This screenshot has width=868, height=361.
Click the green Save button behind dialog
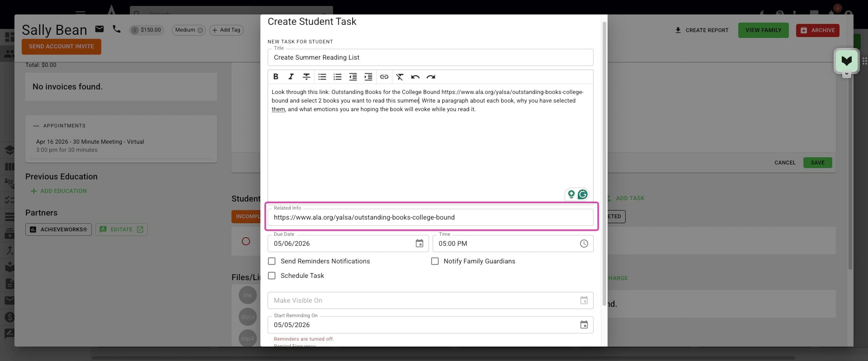[817, 163]
